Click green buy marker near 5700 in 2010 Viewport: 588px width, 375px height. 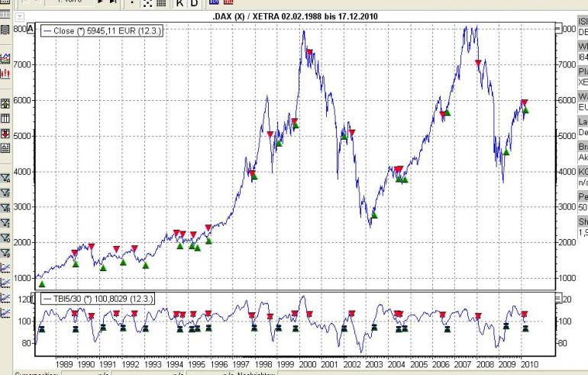(x=525, y=109)
